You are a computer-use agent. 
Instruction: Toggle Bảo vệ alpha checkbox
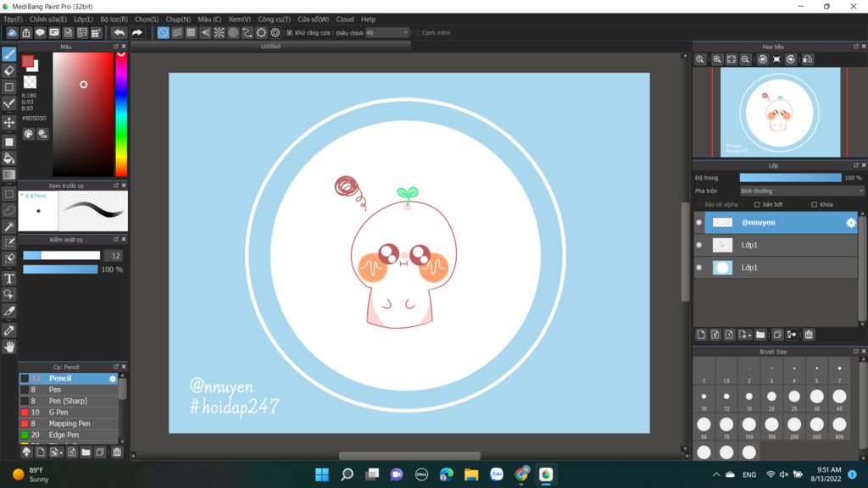tap(699, 205)
